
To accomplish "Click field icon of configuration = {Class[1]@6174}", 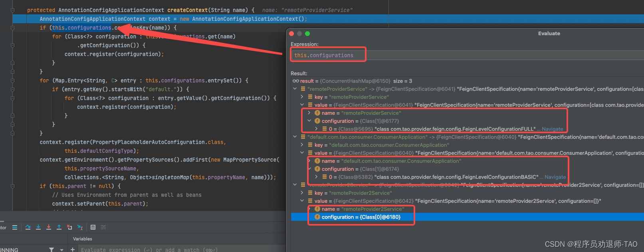I will [x=317, y=169].
